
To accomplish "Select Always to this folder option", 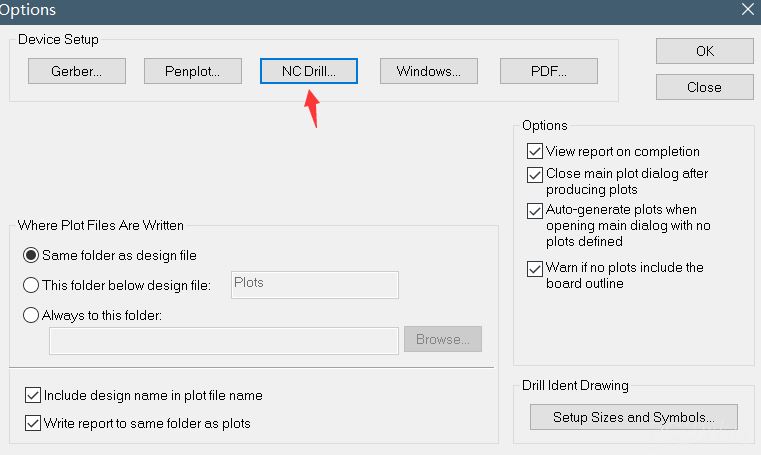I will click(31, 315).
